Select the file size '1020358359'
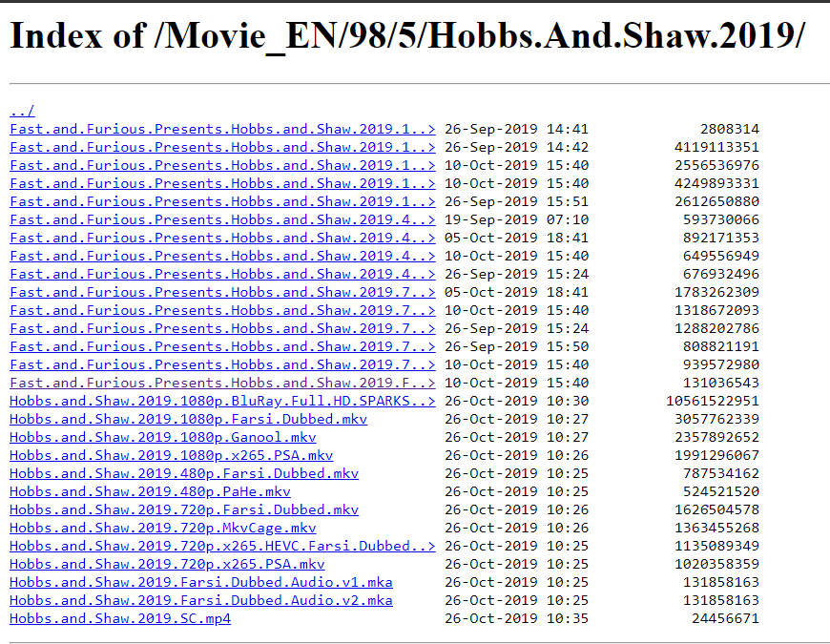This screenshot has height=644, width=830. (x=716, y=564)
